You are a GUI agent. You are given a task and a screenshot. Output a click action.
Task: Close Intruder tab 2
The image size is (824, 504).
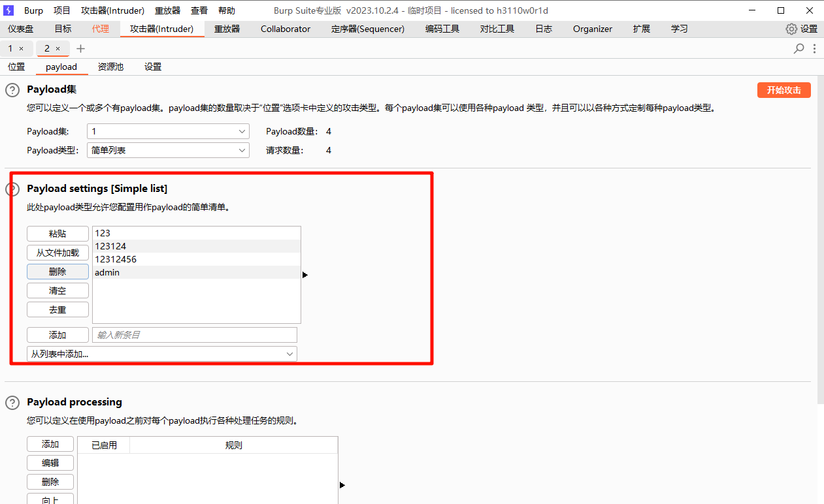point(58,48)
